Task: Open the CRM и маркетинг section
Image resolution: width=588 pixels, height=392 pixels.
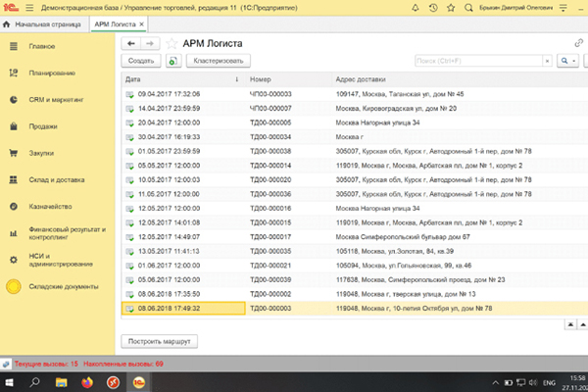Action: click(x=56, y=99)
